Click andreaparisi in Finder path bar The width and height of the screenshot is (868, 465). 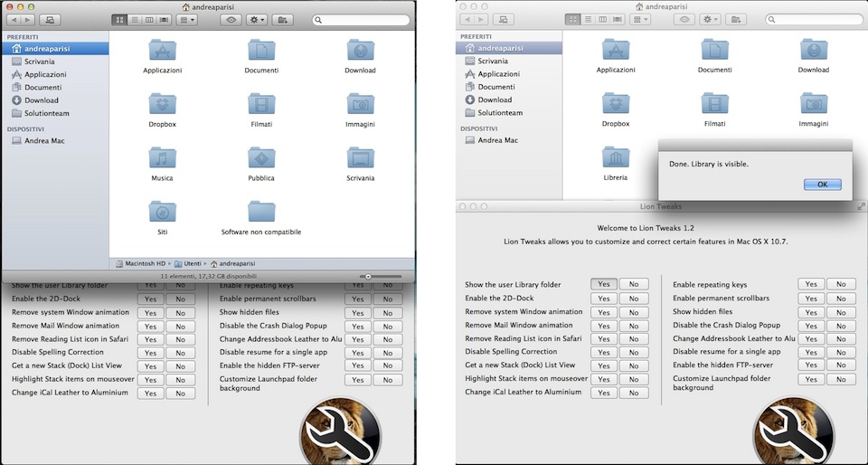point(232,263)
